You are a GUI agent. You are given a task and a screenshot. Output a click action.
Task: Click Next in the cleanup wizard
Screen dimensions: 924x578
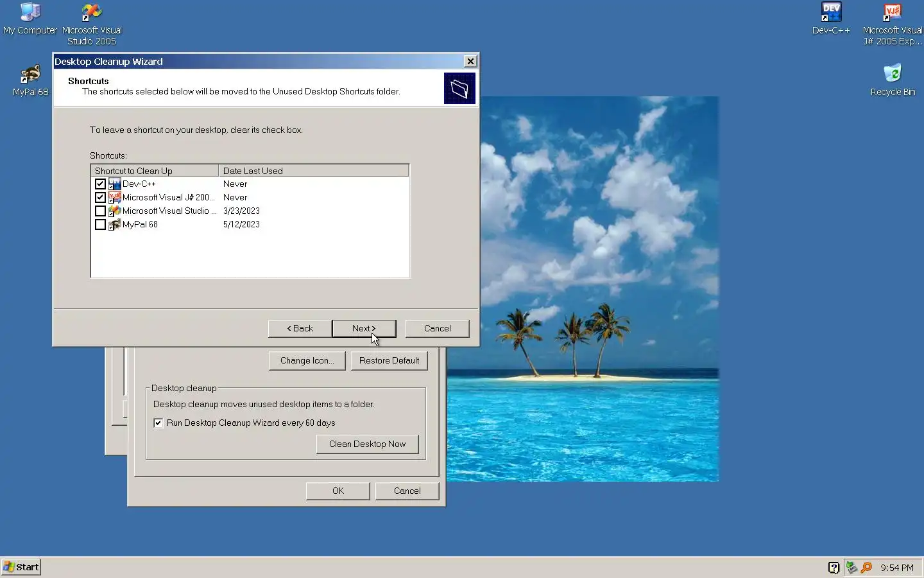coord(364,329)
